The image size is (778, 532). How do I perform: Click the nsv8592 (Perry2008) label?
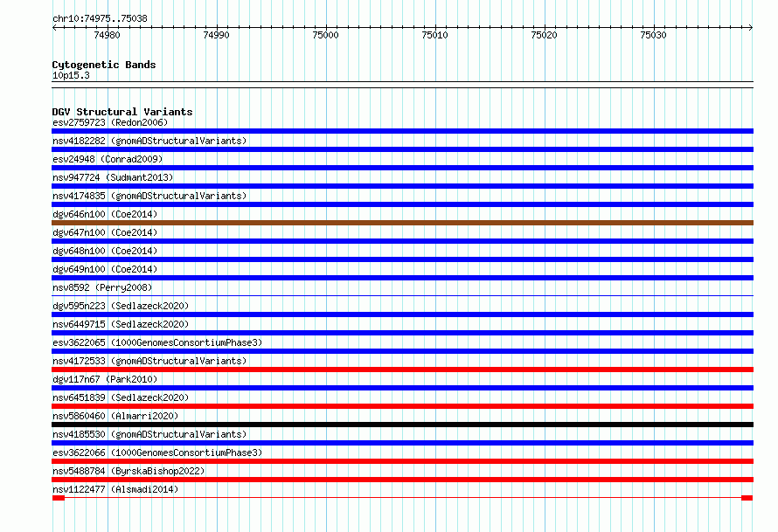click(x=102, y=287)
